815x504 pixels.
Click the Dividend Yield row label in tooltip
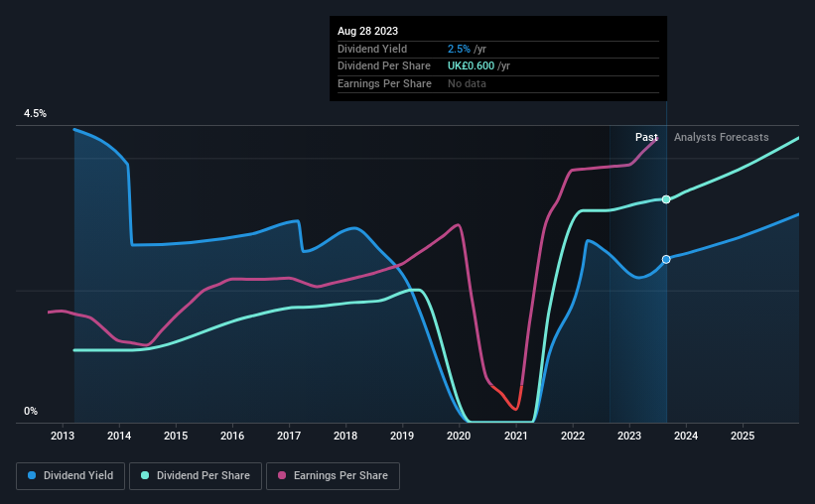pyautogui.click(x=372, y=49)
